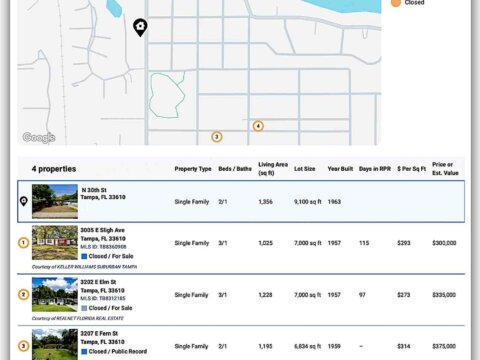Open the 3207 E Fern St address
Image resolution: width=480 pixels, height=360 pixels.
(99, 333)
